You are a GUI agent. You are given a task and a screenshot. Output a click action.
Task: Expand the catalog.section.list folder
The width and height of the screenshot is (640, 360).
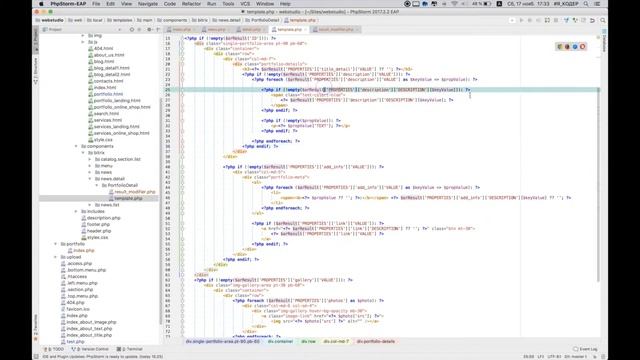[90, 159]
